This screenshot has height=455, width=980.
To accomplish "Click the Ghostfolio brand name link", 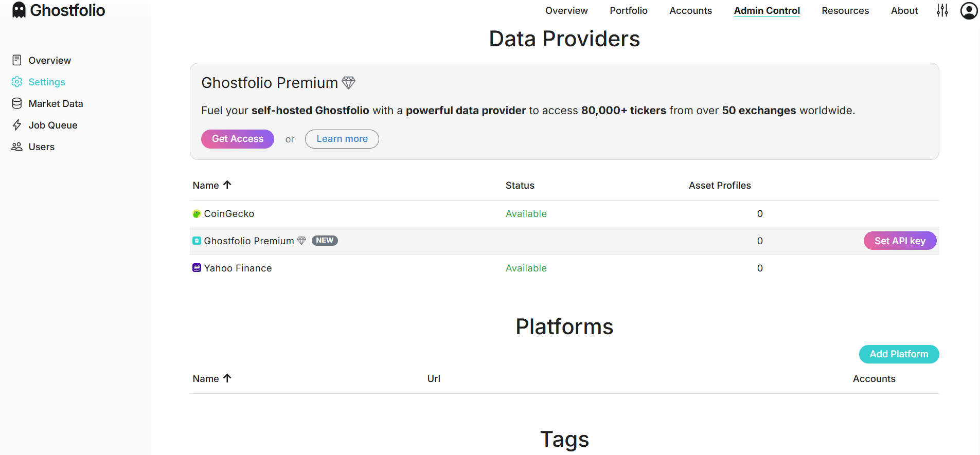I will coord(67,10).
